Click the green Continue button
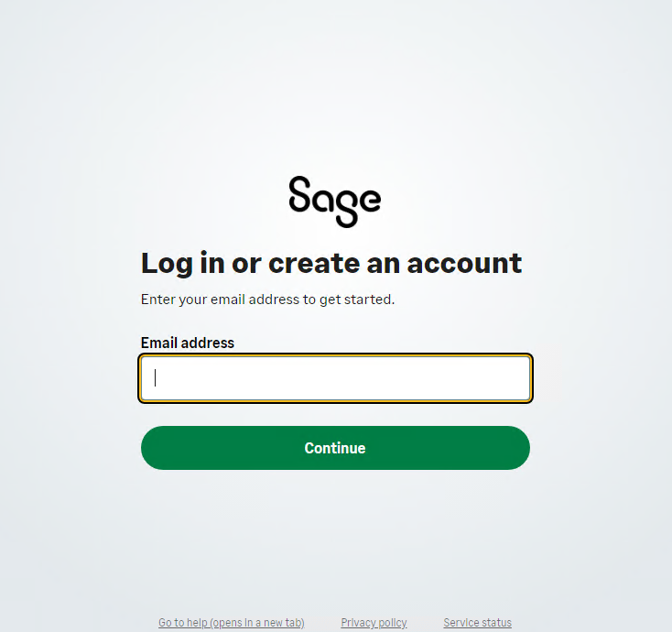 coord(336,448)
